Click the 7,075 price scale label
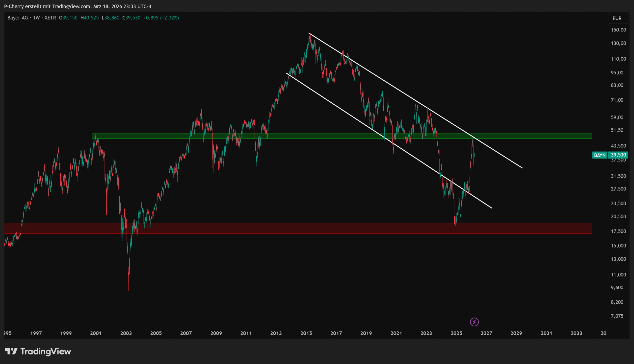This screenshot has height=364, width=634. click(617, 316)
